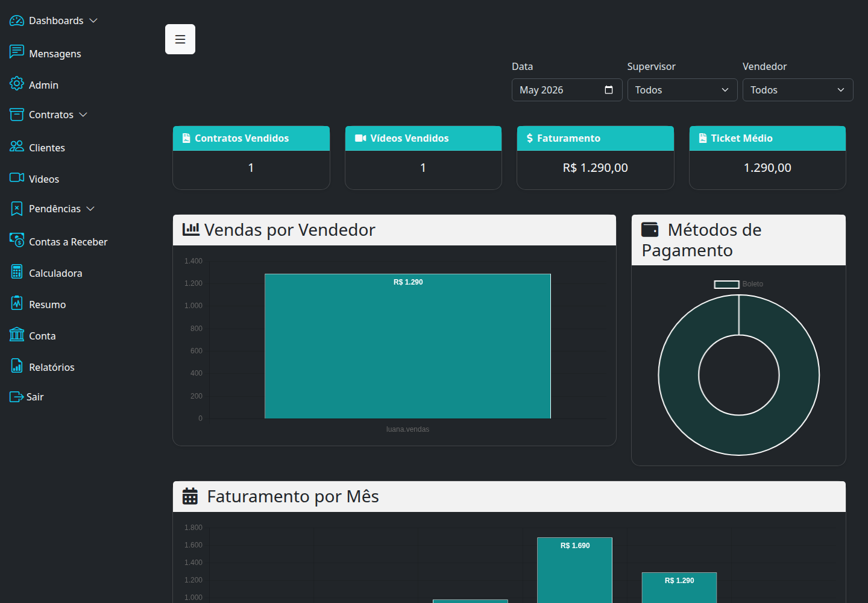Expand the Dashboards submenu chevron
This screenshot has height=603, width=868.
[x=93, y=21]
